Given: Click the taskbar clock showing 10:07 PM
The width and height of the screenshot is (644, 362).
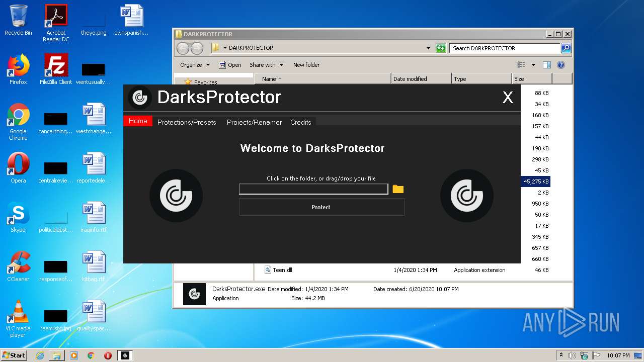Looking at the screenshot, I should point(618,355).
